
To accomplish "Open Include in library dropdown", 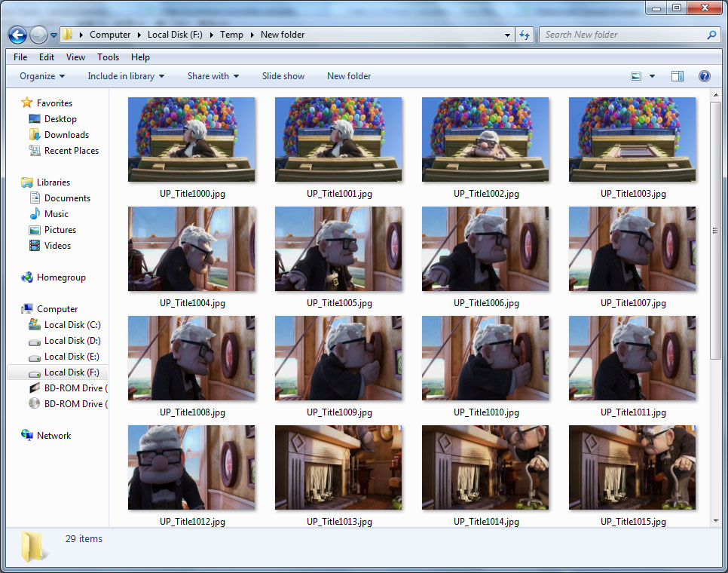I will (126, 76).
